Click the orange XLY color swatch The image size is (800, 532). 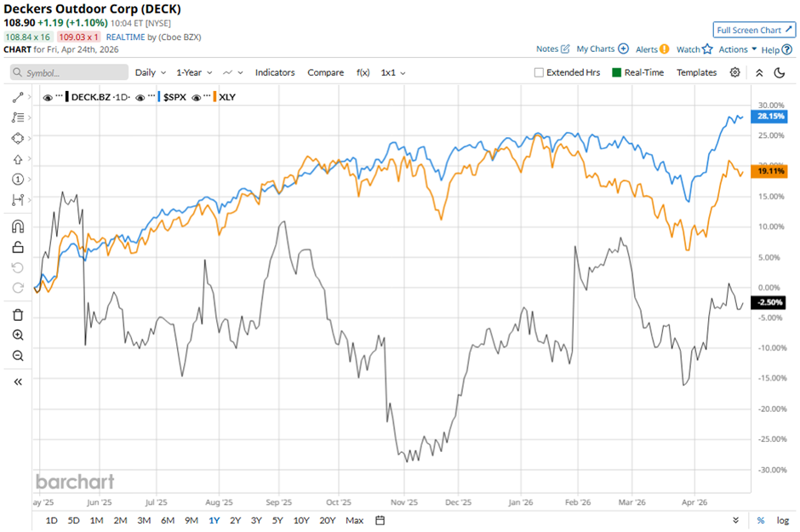214,97
